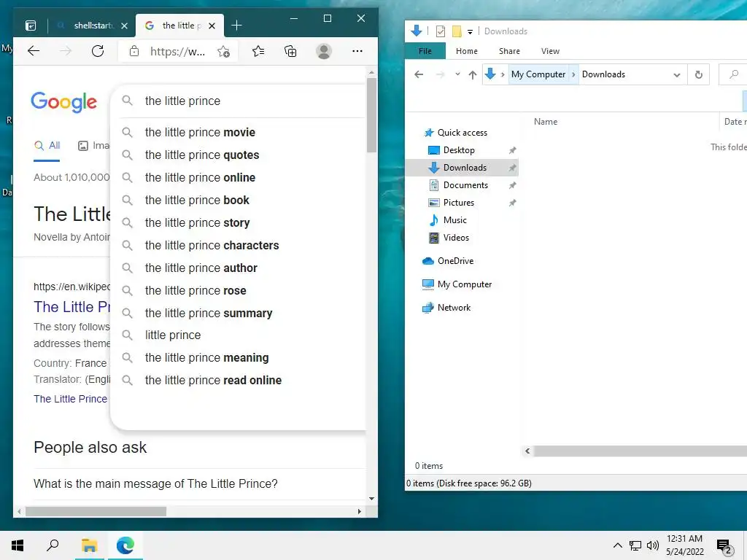The image size is (747, 560).
Task: Open Edge tab actions menu icon
Action: coord(31,26)
